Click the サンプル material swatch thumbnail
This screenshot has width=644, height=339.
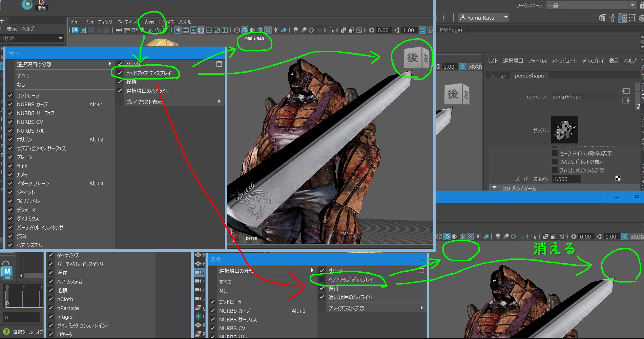(565, 130)
